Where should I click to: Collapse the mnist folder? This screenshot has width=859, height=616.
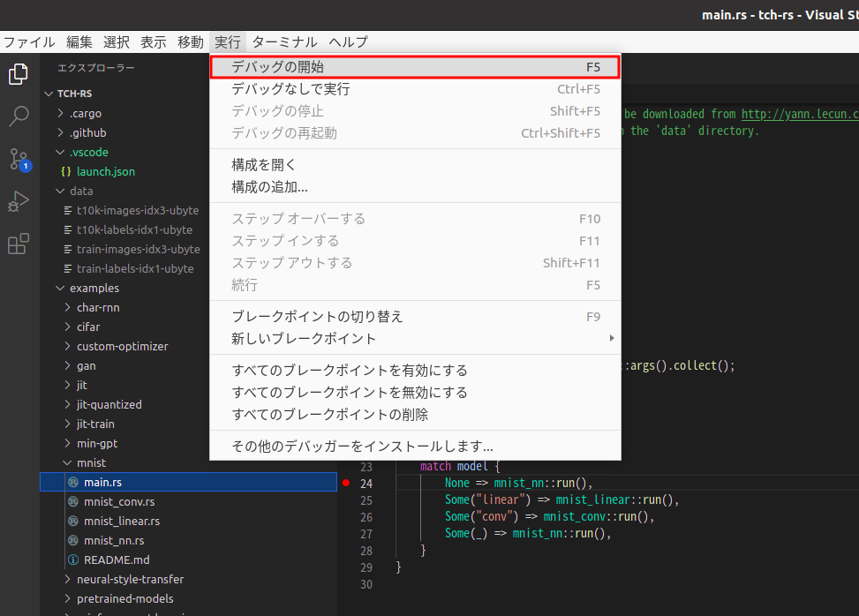click(x=67, y=462)
